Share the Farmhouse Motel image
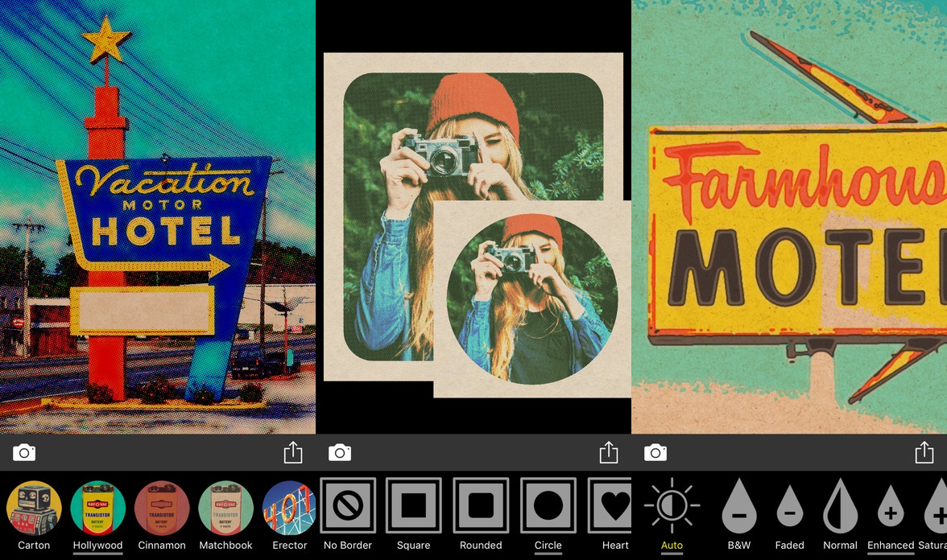This screenshot has width=947, height=560. tap(924, 453)
